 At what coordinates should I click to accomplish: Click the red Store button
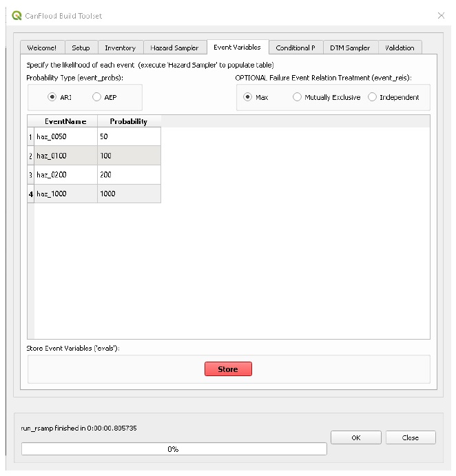228,369
